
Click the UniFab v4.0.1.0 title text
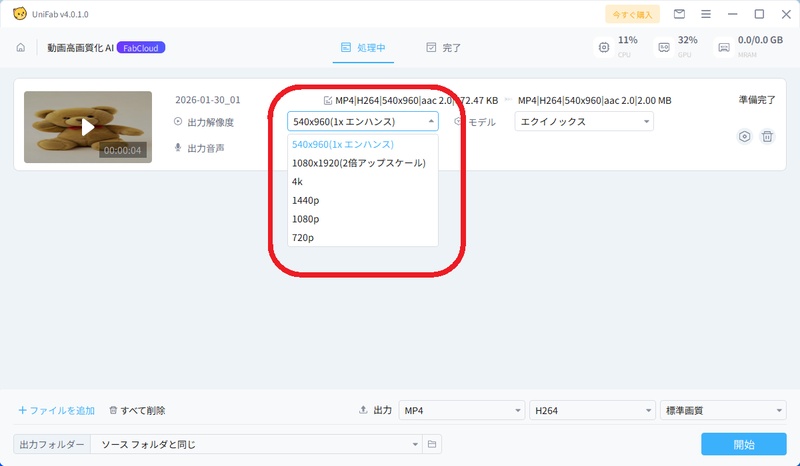point(60,14)
